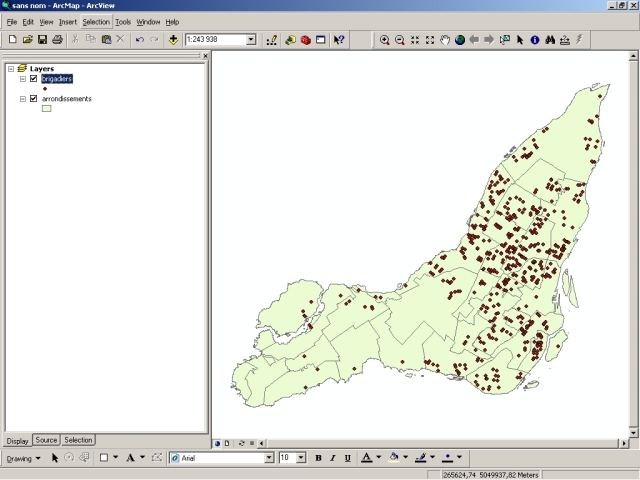Switch to Layout View button at map bottom
640x480 pixels.
point(227,443)
